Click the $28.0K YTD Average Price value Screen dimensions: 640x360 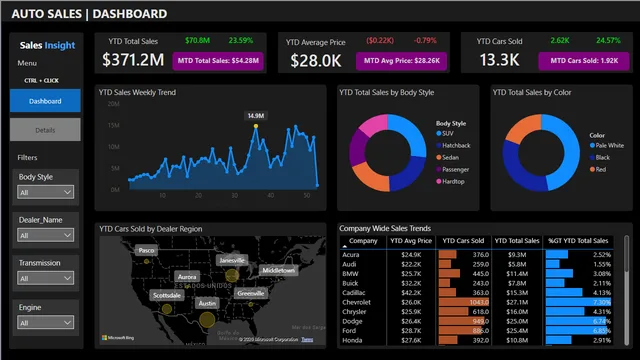tap(316, 61)
